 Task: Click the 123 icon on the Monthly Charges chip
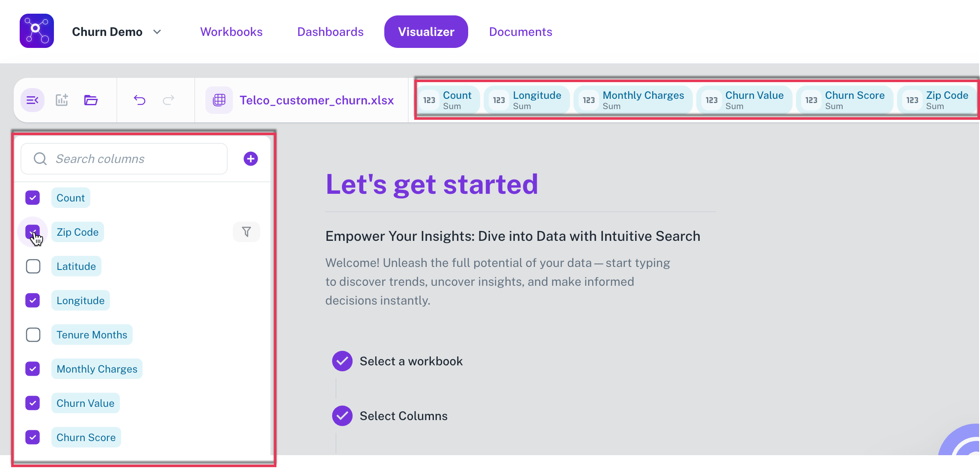(x=589, y=100)
